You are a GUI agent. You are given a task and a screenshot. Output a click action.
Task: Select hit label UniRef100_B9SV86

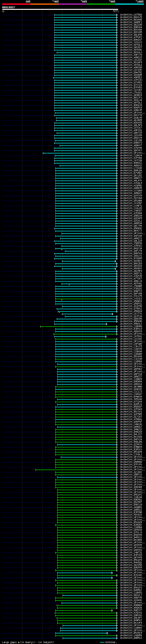tap(131, 30)
